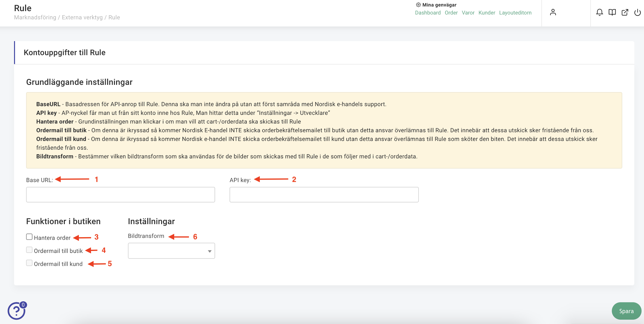644x324 pixels.
Task: Click the power logout icon
Action: [637, 12]
